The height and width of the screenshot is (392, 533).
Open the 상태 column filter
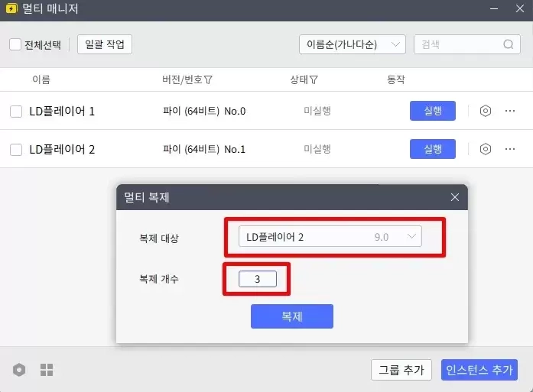coord(314,79)
